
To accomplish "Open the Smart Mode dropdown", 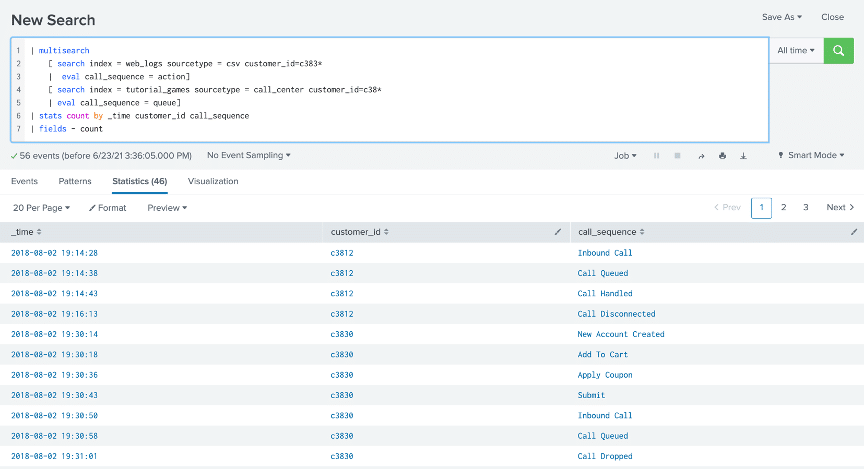I will coord(811,155).
